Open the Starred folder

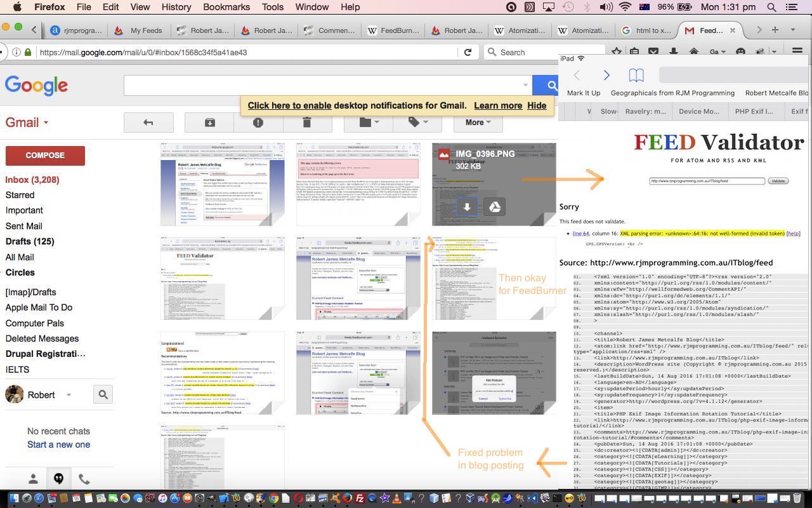pos(20,195)
